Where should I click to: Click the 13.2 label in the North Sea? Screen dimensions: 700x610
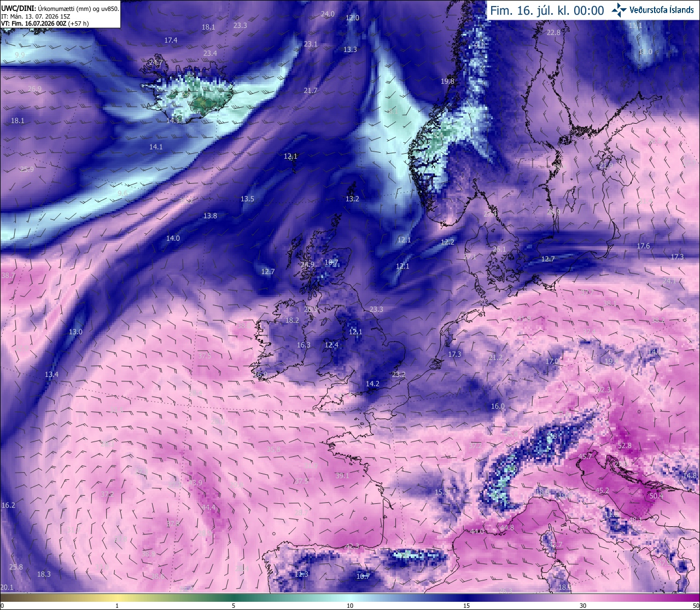[x=352, y=199]
